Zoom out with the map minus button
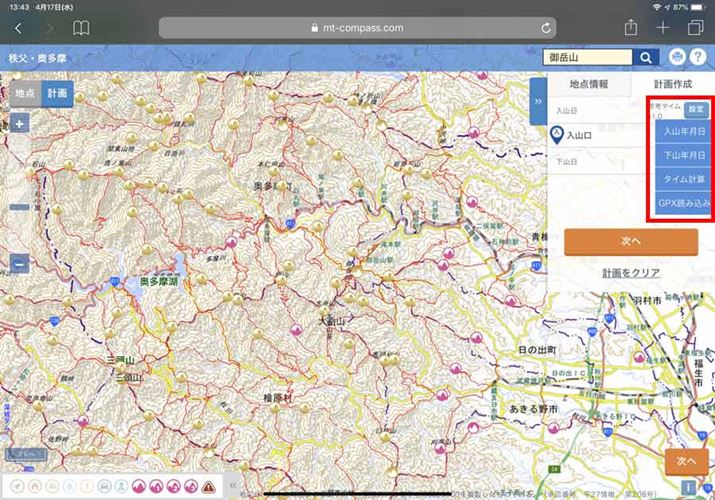This screenshot has width=715, height=500. tap(21, 265)
